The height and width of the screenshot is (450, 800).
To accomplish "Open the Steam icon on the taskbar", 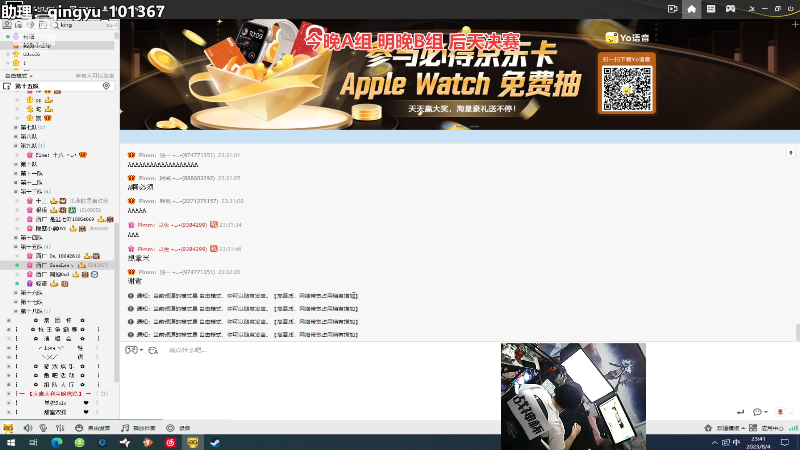I will [x=215, y=442].
